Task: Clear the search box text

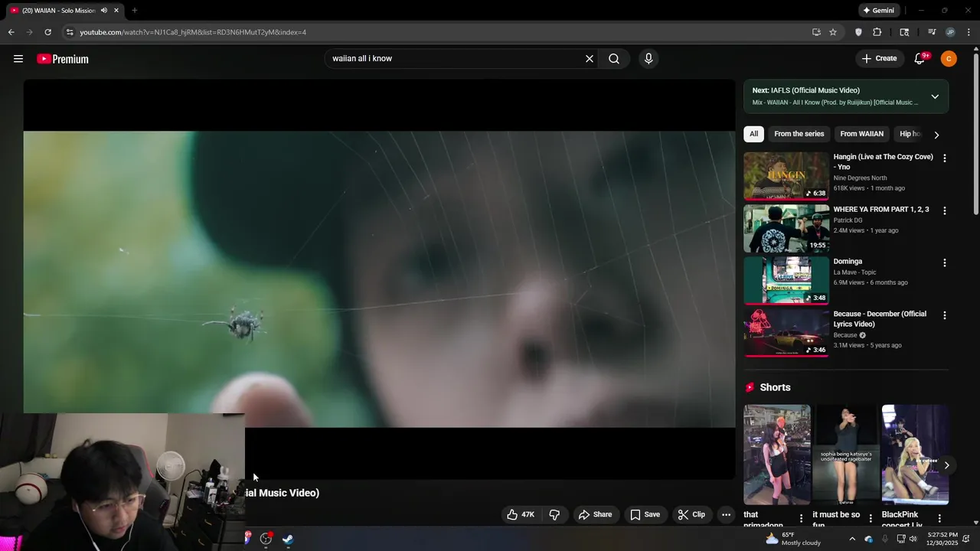Action: (590, 59)
